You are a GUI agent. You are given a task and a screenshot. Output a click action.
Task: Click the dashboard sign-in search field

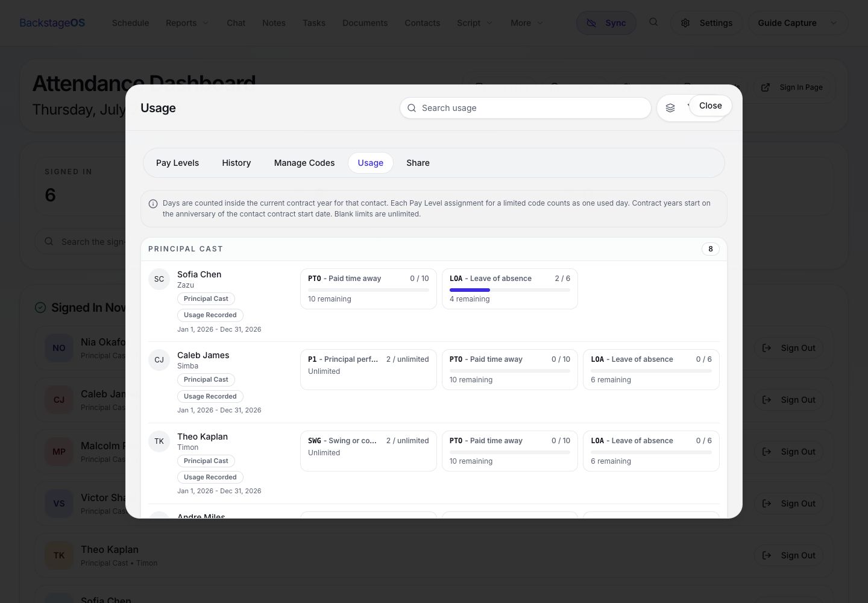click(x=81, y=241)
